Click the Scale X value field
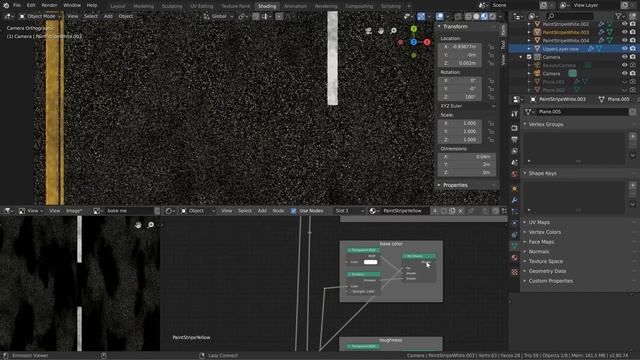Screen dimensions: 640x360 [460, 123]
